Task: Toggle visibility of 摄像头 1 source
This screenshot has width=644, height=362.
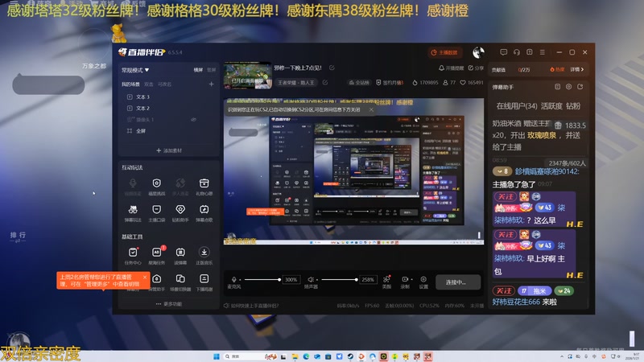Action: pyautogui.click(x=193, y=119)
